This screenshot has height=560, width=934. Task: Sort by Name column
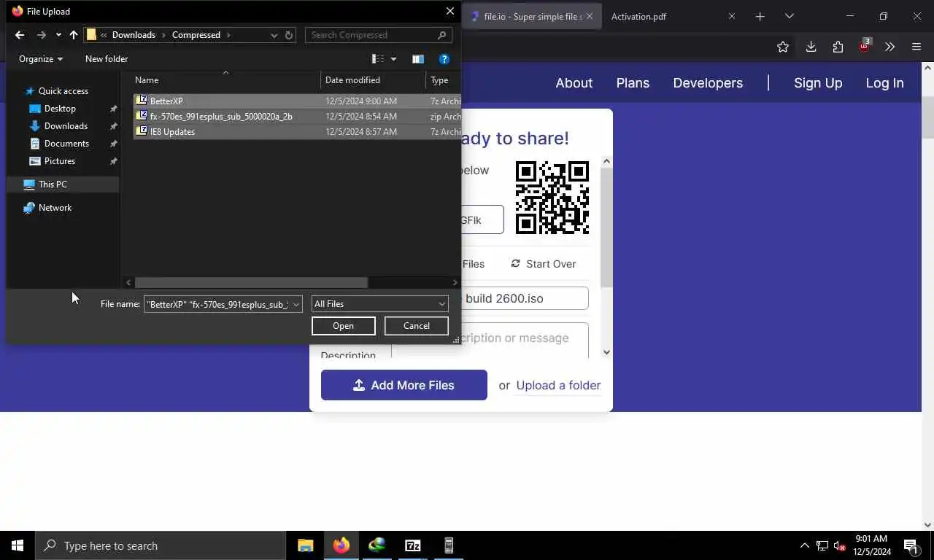click(226, 80)
